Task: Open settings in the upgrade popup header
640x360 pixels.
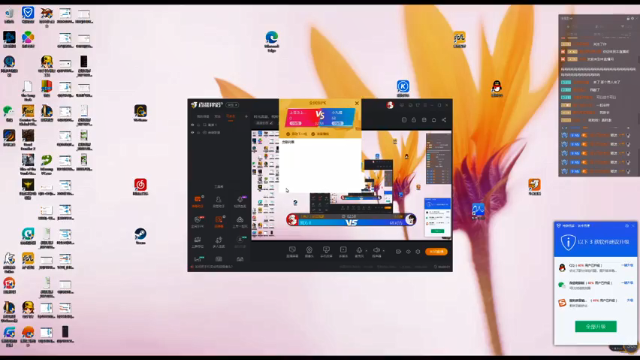Action: click(627, 226)
